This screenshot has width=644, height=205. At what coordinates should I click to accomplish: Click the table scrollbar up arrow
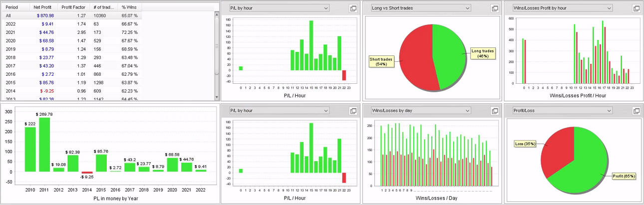pyautogui.click(x=217, y=14)
